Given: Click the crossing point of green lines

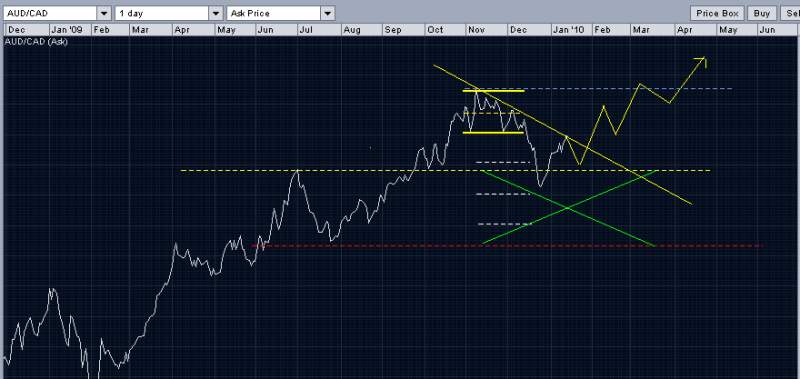Looking at the screenshot, I should pyautogui.click(x=567, y=207).
